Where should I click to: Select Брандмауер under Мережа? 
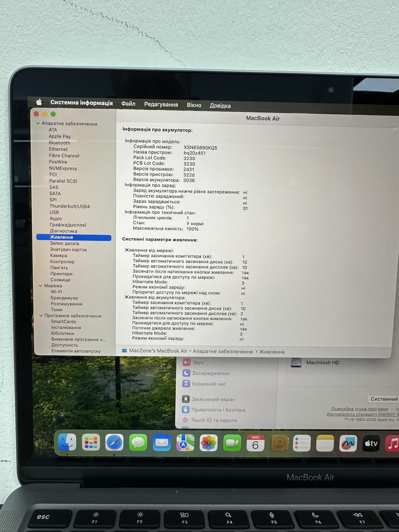(64, 298)
